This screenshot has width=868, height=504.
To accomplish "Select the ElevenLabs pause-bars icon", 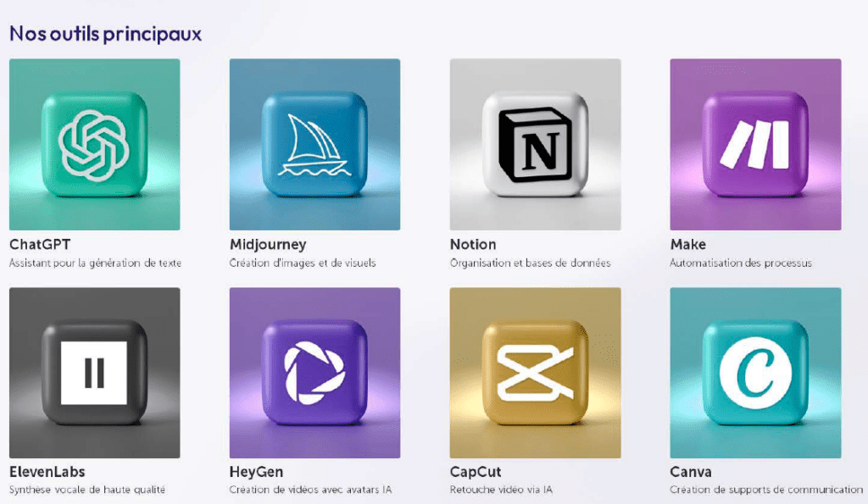I will [x=95, y=373].
